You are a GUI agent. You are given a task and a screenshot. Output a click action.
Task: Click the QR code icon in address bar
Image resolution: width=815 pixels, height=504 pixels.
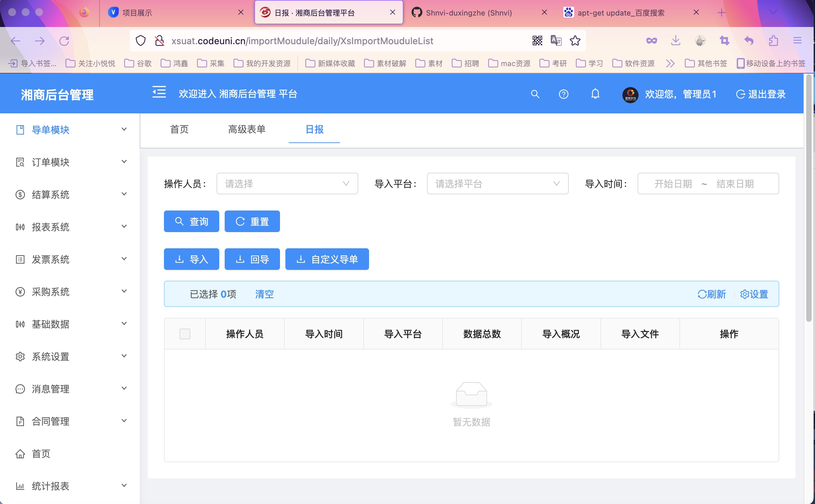tap(537, 41)
